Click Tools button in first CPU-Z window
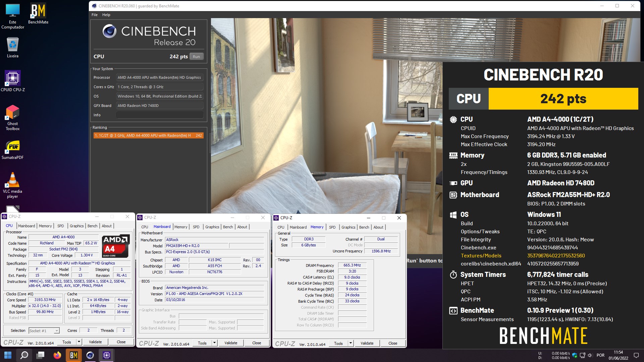Image resolution: width=644 pixels, height=362 pixels. point(66,342)
